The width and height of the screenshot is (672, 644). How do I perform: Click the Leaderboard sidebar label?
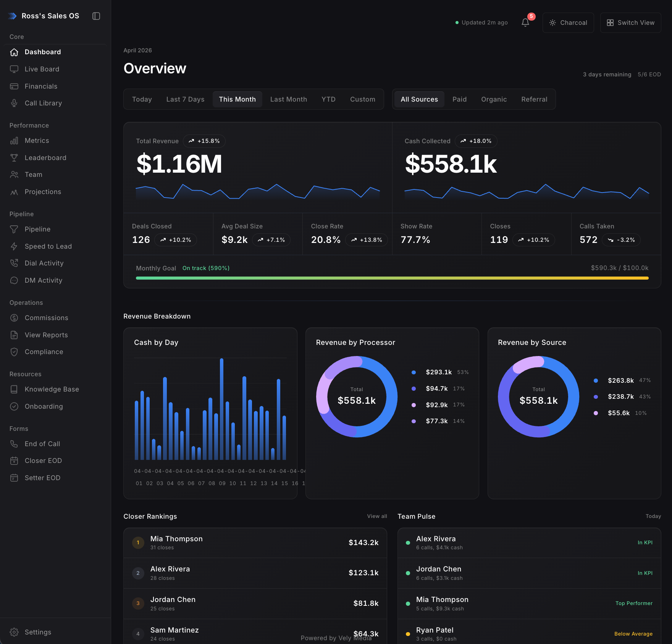45,158
